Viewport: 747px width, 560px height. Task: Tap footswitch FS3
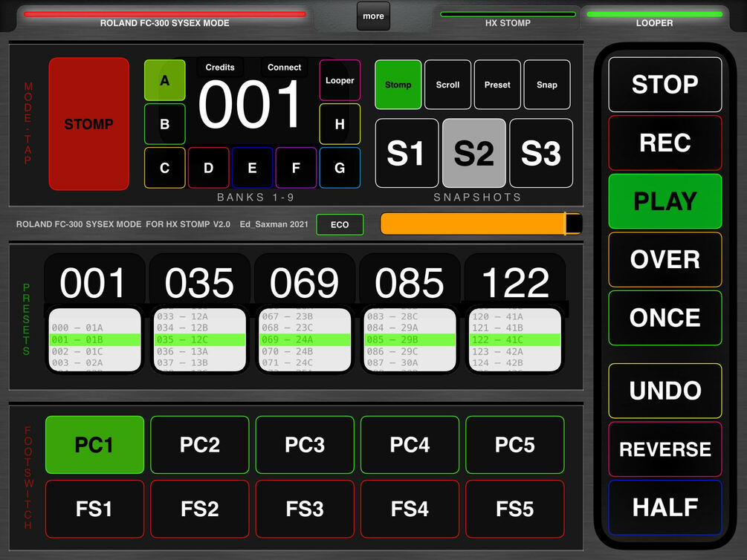305,509
